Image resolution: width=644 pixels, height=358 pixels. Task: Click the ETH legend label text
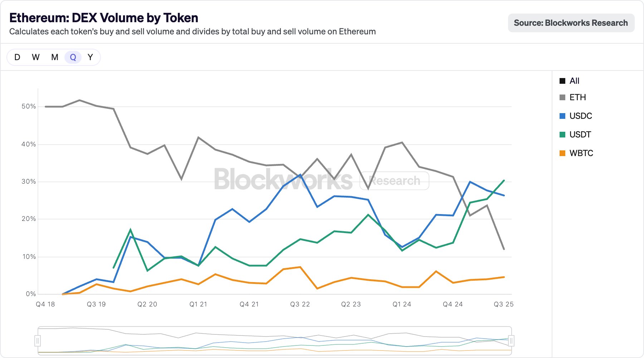(577, 97)
